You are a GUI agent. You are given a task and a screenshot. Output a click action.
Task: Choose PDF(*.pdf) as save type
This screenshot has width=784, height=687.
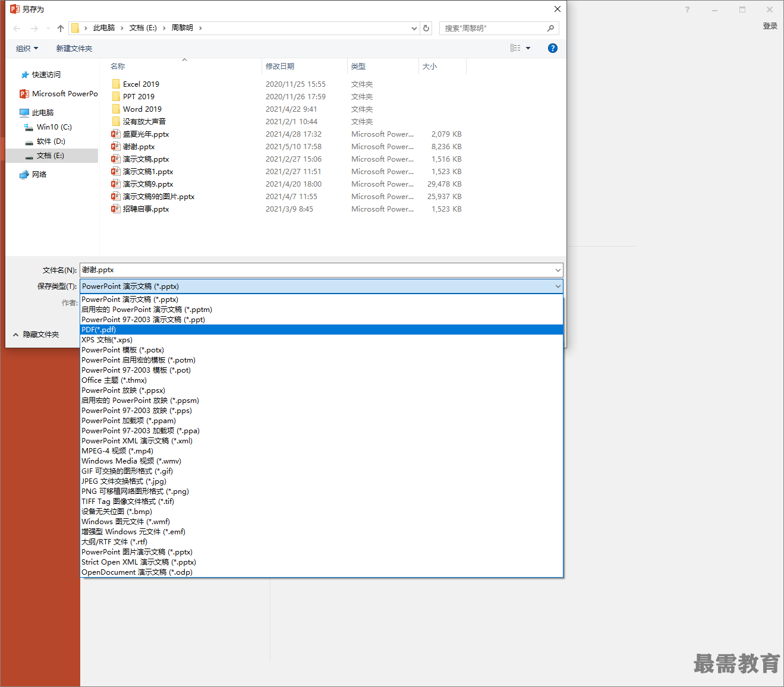click(x=322, y=329)
